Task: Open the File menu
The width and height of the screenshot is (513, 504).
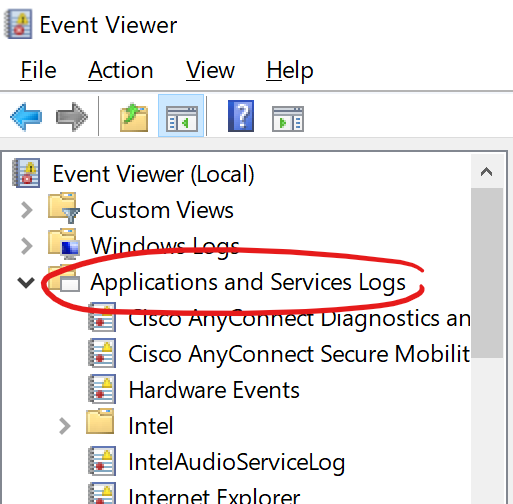Action: click(38, 71)
